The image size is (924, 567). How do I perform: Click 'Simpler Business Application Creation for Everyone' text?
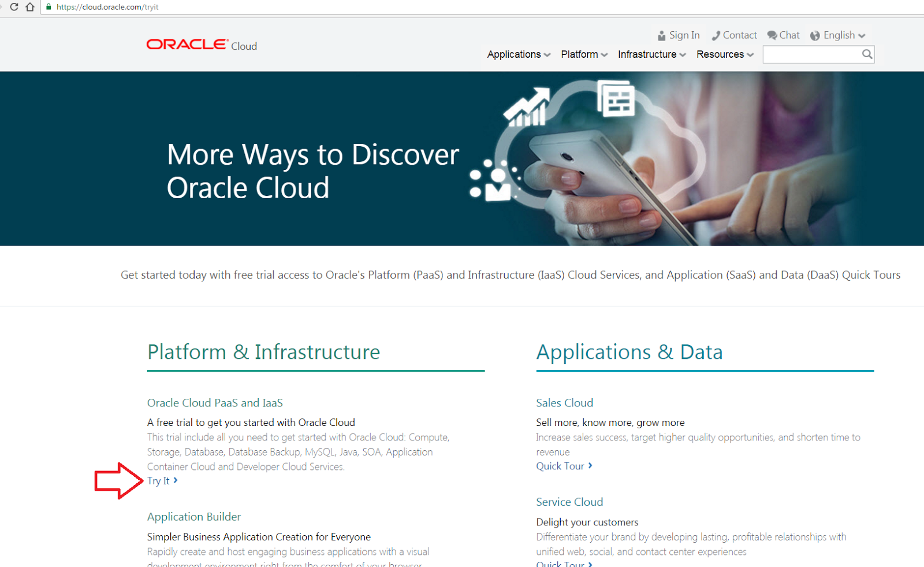tap(259, 537)
